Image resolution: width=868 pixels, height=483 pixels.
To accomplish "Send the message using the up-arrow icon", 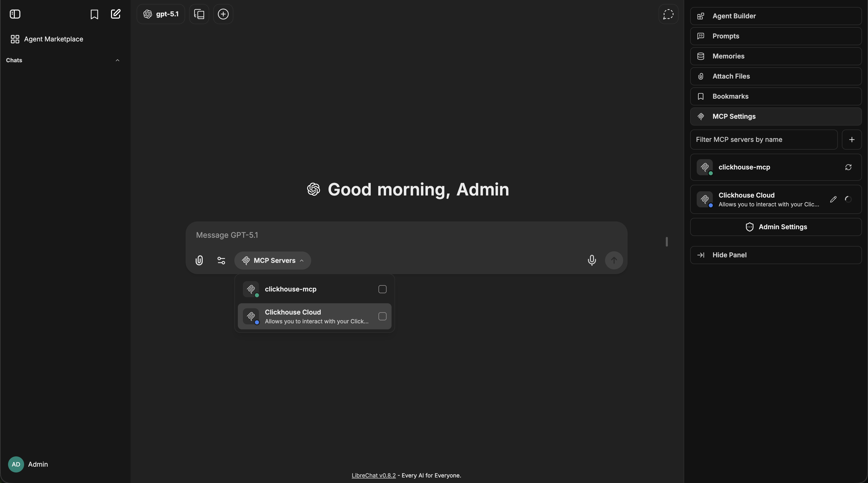I will [x=614, y=260].
